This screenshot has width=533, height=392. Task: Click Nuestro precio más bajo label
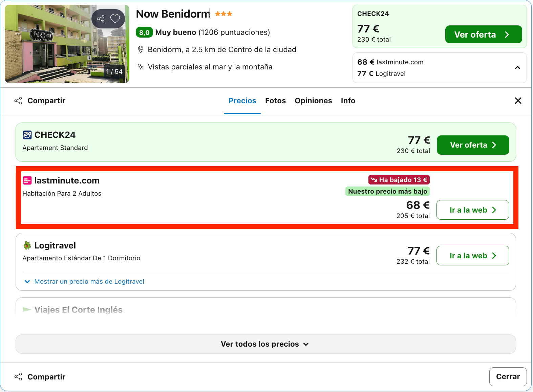tap(387, 191)
